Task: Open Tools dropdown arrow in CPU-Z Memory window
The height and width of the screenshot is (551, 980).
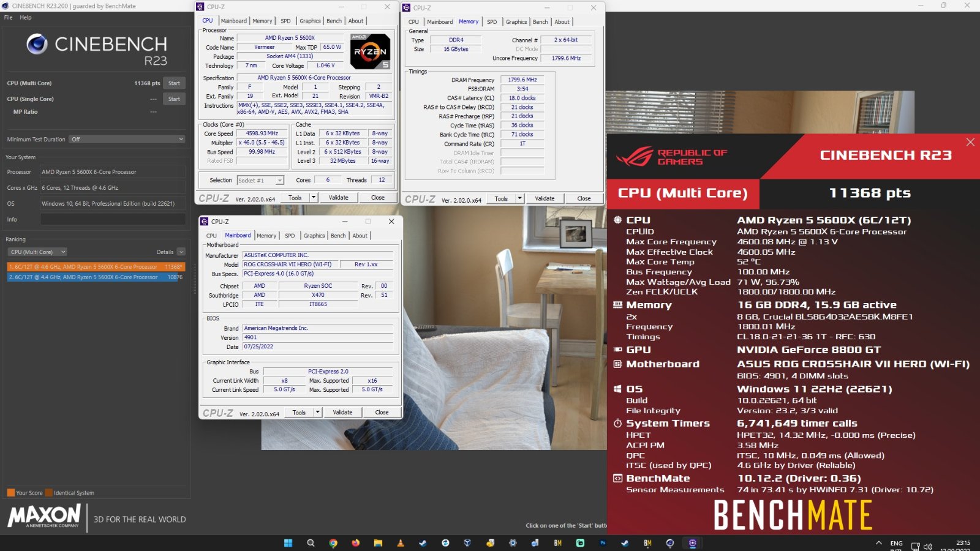Action: click(519, 198)
